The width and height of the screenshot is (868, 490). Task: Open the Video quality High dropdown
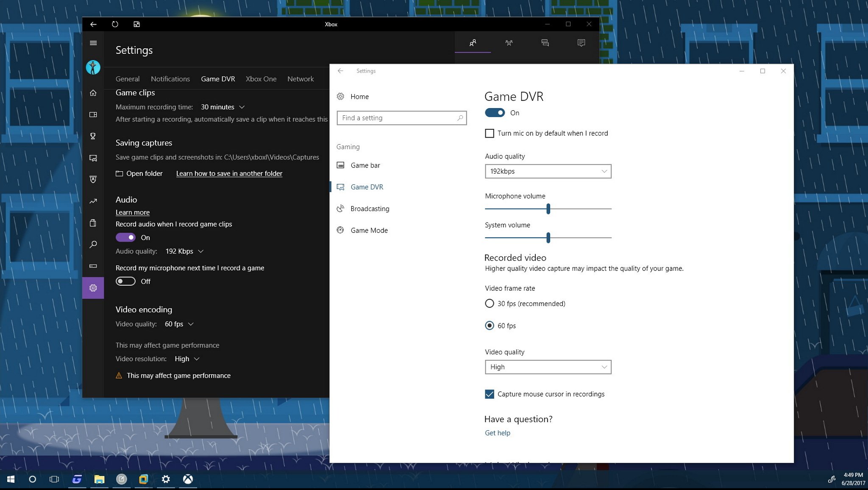(548, 367)
